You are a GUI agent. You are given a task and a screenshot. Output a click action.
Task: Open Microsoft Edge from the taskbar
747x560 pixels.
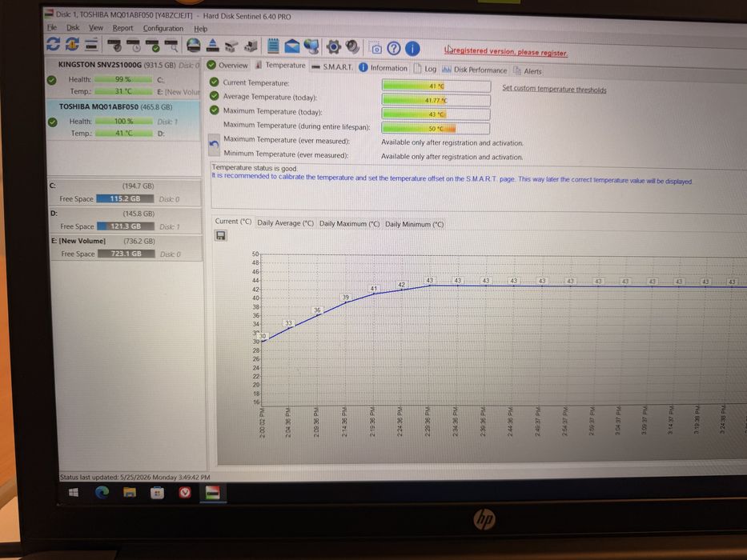click(x=102, y=492)
